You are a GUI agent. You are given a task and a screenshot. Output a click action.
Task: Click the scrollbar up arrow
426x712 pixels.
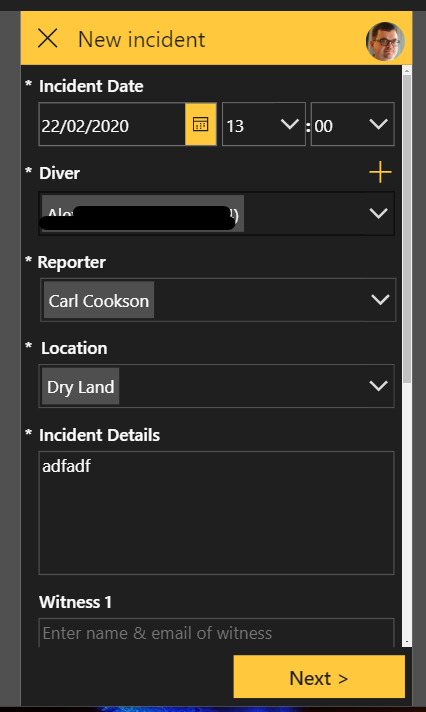tap(407, 71)
